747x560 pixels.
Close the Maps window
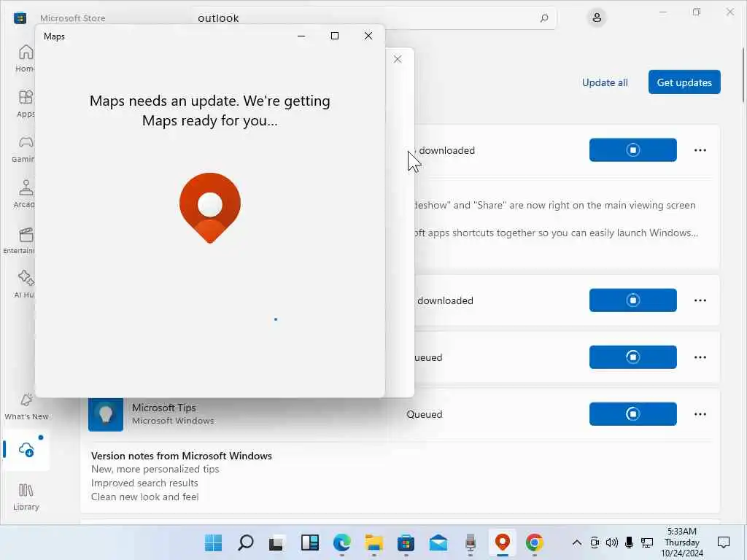pyautogui.click(x=368, y=36)
